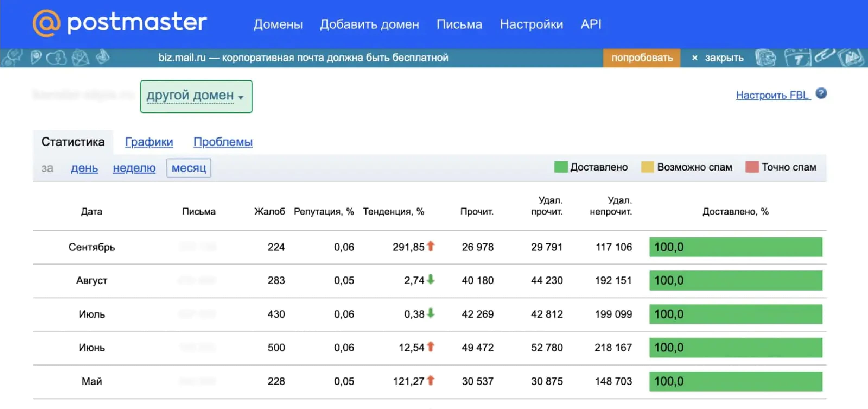Go to Настройки in the top navigation
Image resolution: width=868 pixels, height=409 pixels.
pos(531,24)
